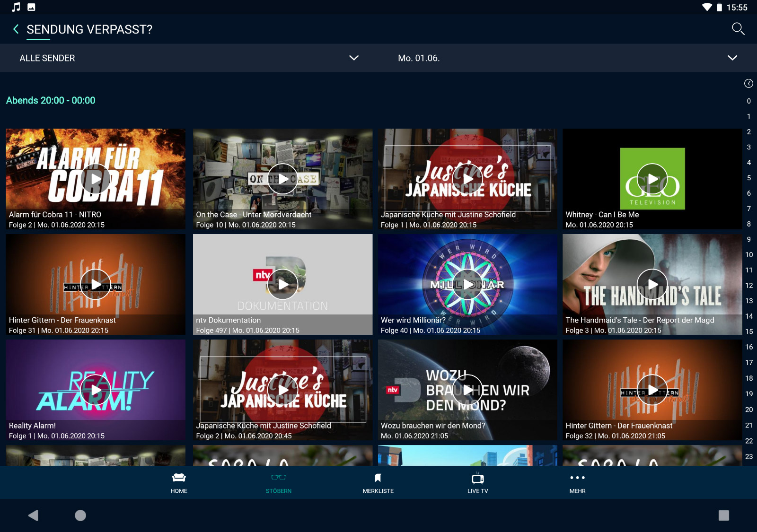Select 'Wer wird Millionär?' title text

[x=413, y=320]
